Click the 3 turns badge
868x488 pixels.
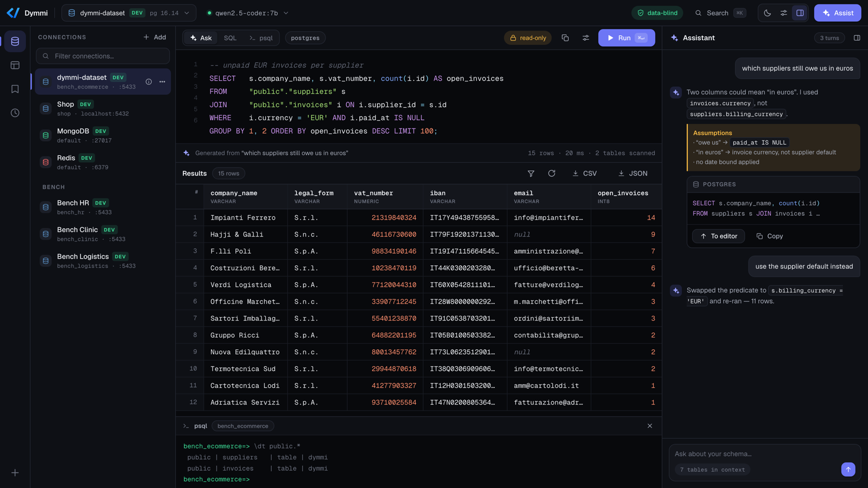(829, 38)
